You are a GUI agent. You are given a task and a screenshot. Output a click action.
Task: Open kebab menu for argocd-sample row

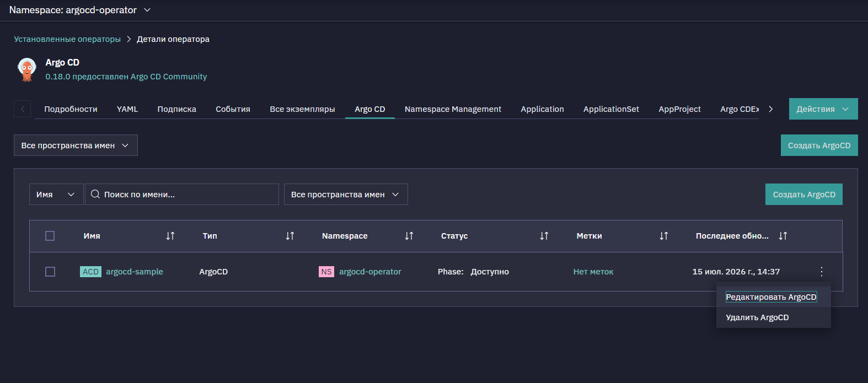coord(821,272)
